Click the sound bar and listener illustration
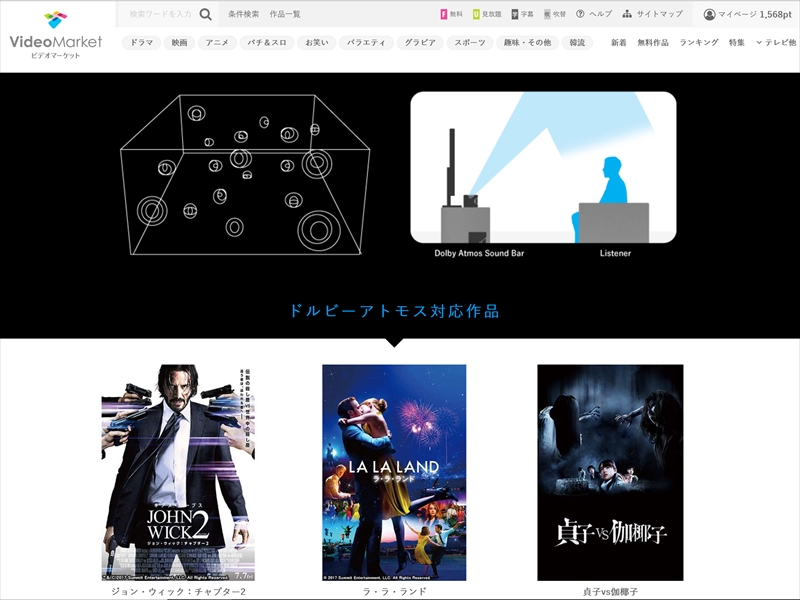 [x=543, y=167]
